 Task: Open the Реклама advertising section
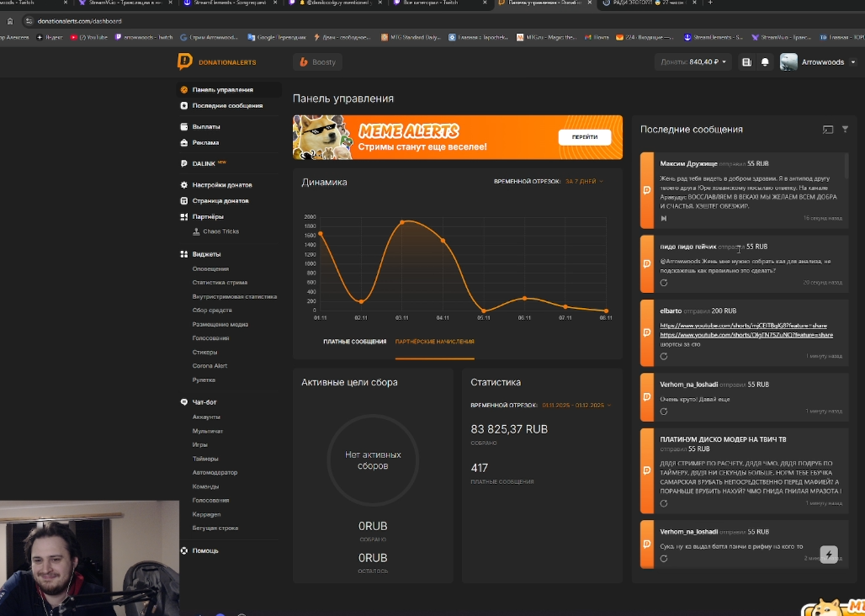pos(206,143)
